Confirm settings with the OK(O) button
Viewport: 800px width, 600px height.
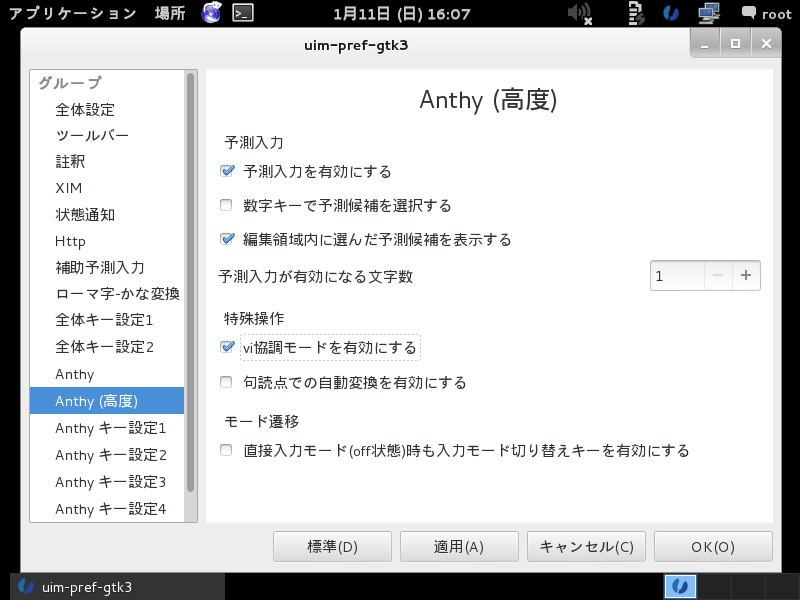point(713,546)
